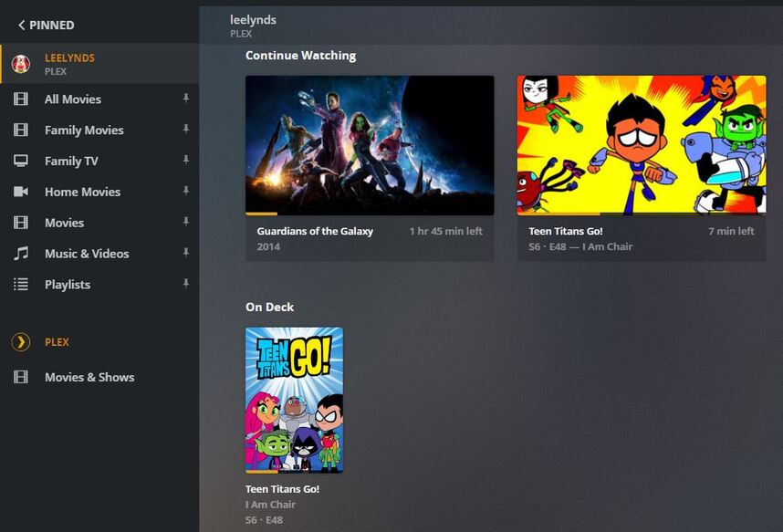
Task: Click Teen Titans Go! title under On Deck
Action: tap(282, 489)
